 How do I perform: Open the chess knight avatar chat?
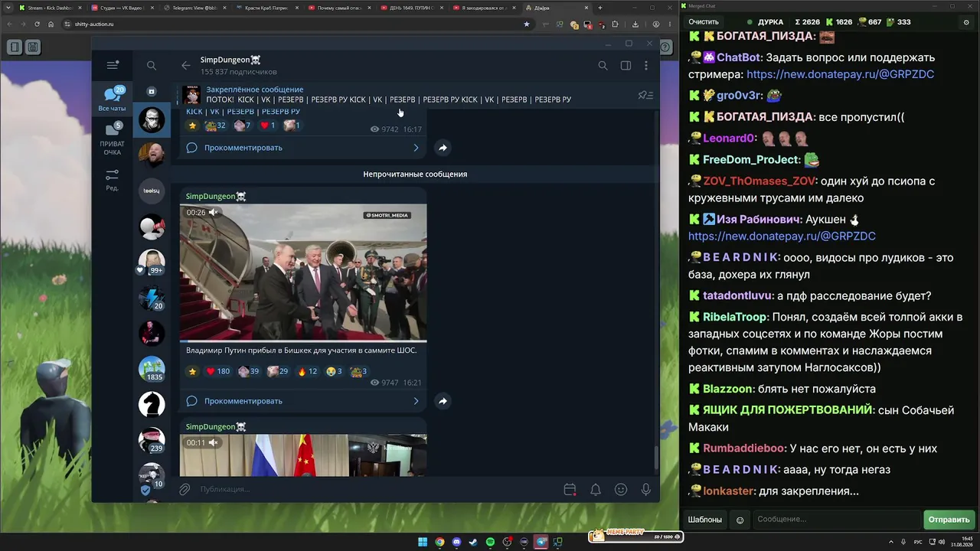152,404
